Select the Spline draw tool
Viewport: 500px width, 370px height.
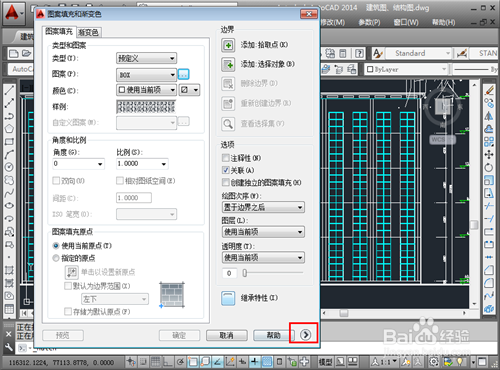[x=9, y=193]
